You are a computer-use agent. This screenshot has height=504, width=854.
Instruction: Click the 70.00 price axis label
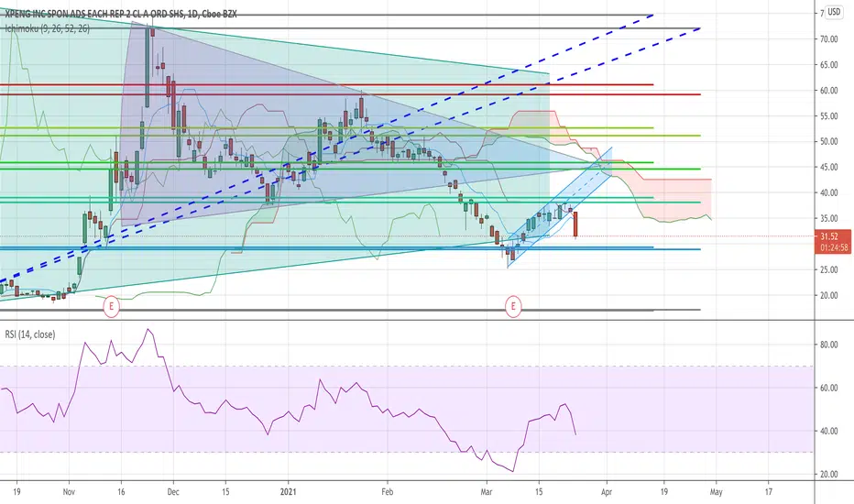829,39
